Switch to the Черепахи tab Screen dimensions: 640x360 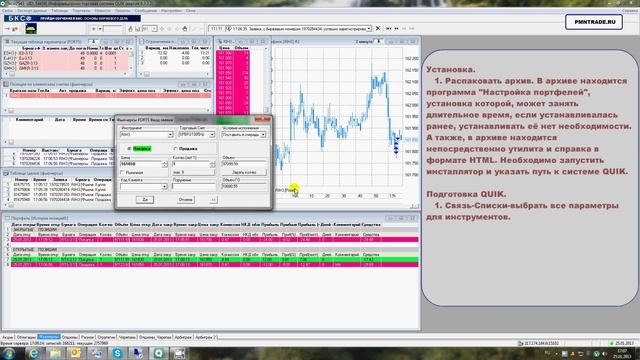coord(127,337)
